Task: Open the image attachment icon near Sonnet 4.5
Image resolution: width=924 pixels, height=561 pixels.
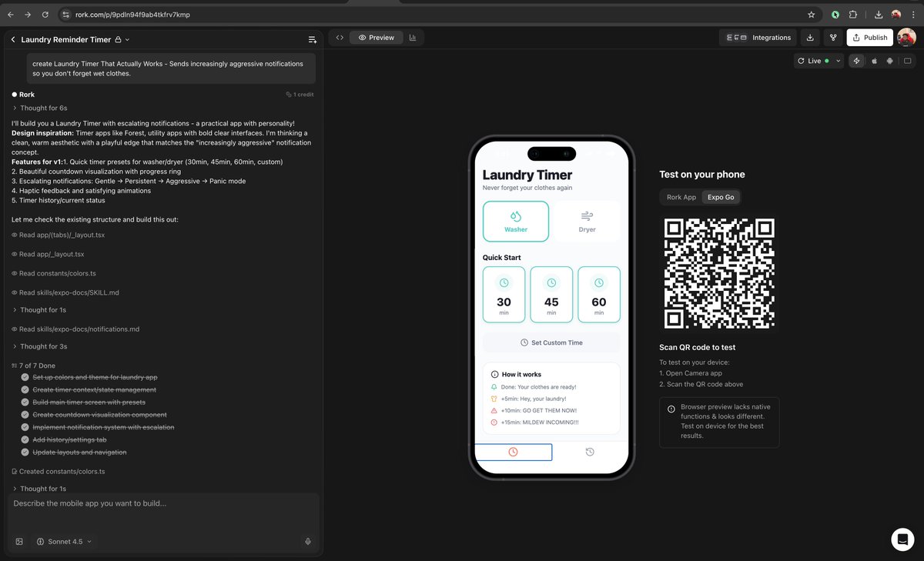Action: coord(19,541)
